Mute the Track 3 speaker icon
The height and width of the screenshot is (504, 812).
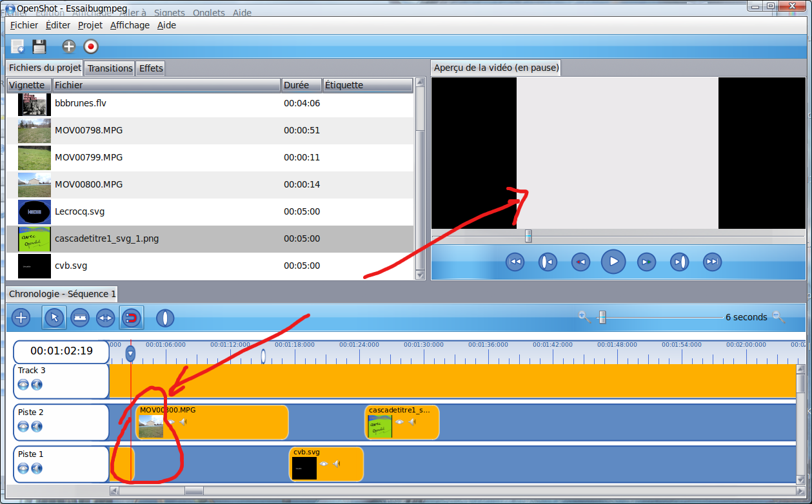37,385
